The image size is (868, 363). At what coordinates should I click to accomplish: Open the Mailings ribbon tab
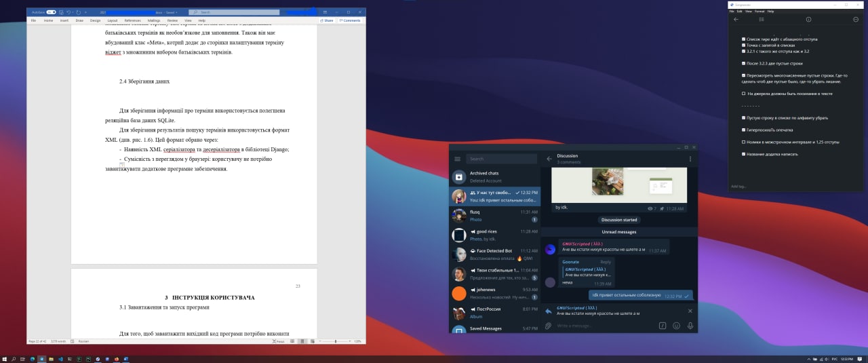tap(154, 20)
